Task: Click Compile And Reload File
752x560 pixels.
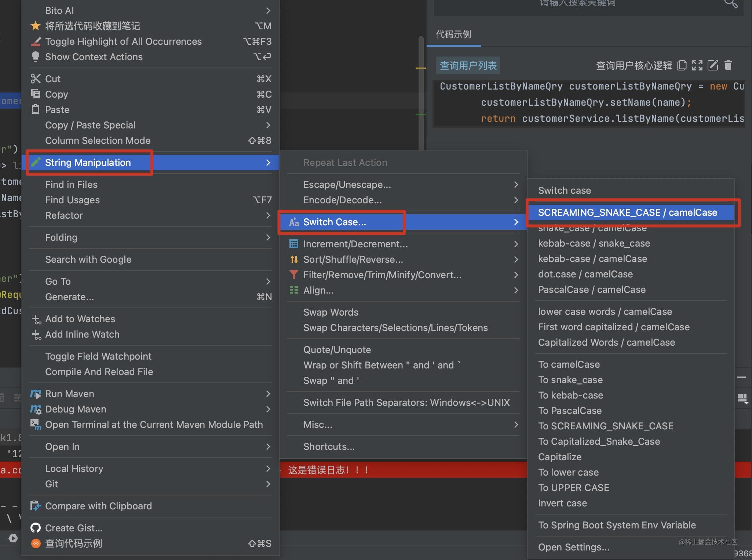Action: (x=150, y=372)
